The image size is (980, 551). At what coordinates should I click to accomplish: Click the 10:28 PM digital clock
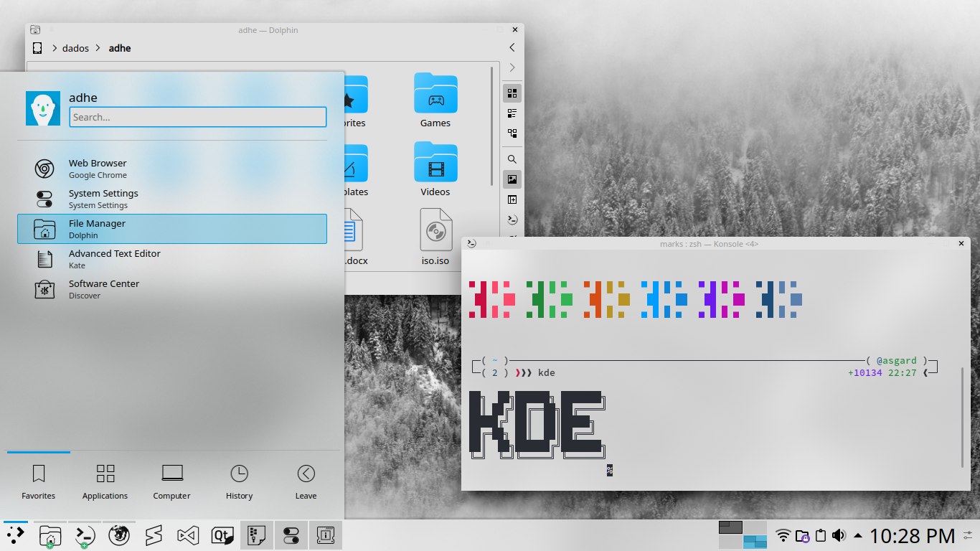tap(912, 536)
